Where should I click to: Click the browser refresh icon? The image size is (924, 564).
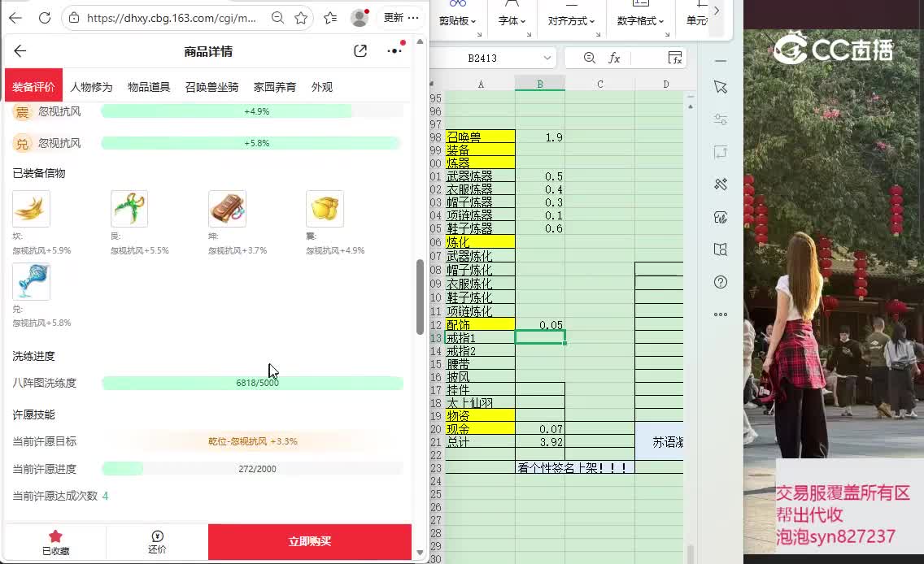(45, 17)
